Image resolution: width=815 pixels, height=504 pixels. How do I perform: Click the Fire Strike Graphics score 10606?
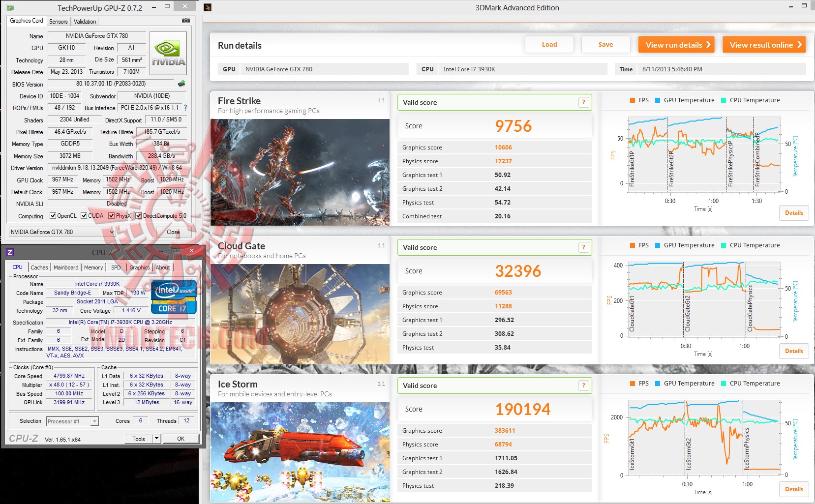point(503,148)
